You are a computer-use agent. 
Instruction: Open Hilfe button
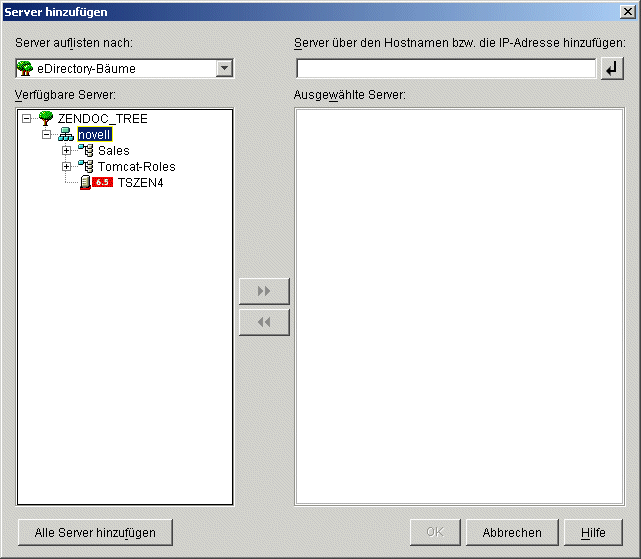pos(593,532)
